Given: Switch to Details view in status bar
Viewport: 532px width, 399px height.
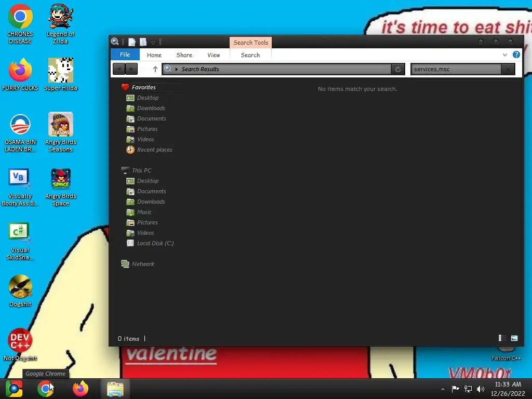Looking at the screenshot, I should pyautogui.click(x=502, y=338).
